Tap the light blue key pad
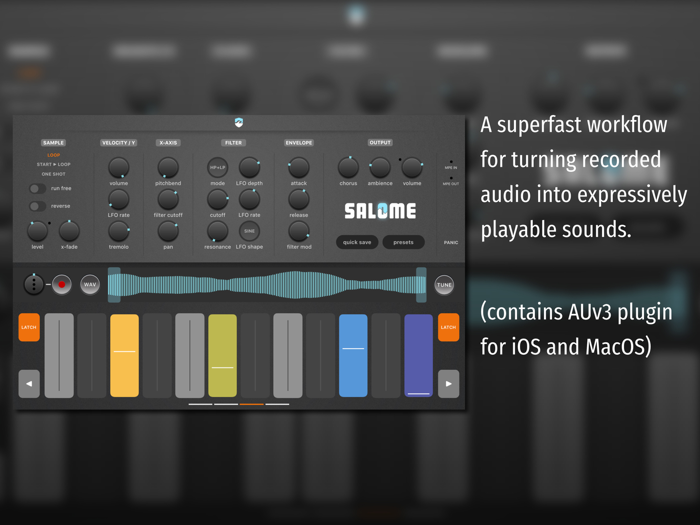This screenshot has height=525, width=700. (353, 355)
